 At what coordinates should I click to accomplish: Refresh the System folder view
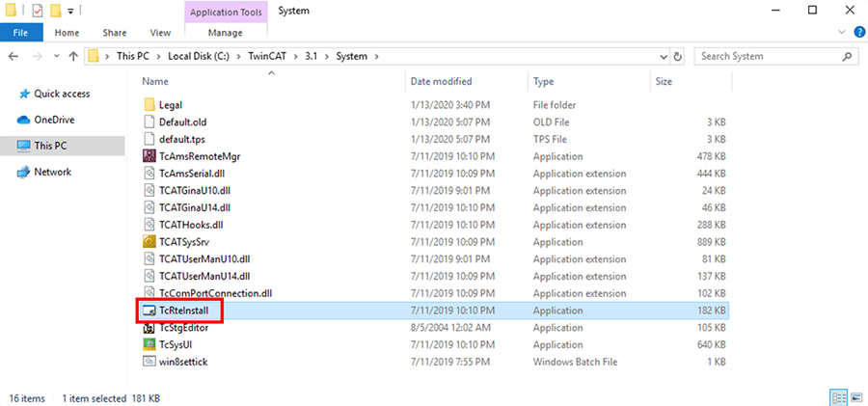click(x=678, y=57)
